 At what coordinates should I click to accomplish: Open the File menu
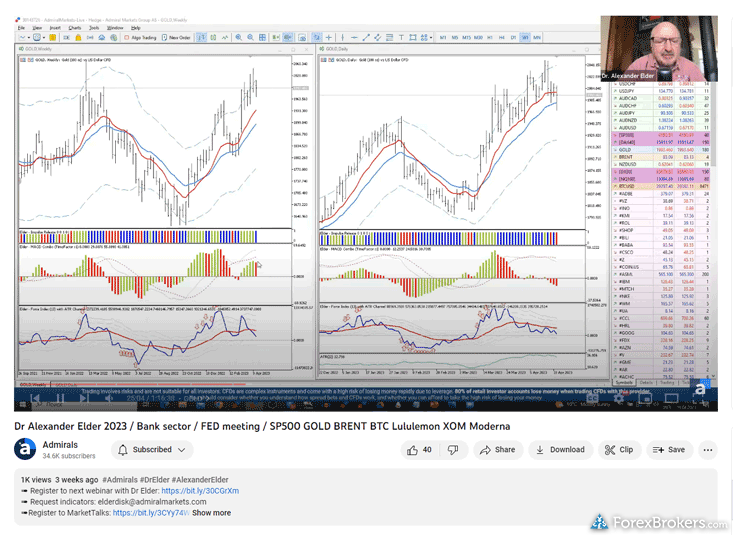pyautogui.click(x=21, y=28)
